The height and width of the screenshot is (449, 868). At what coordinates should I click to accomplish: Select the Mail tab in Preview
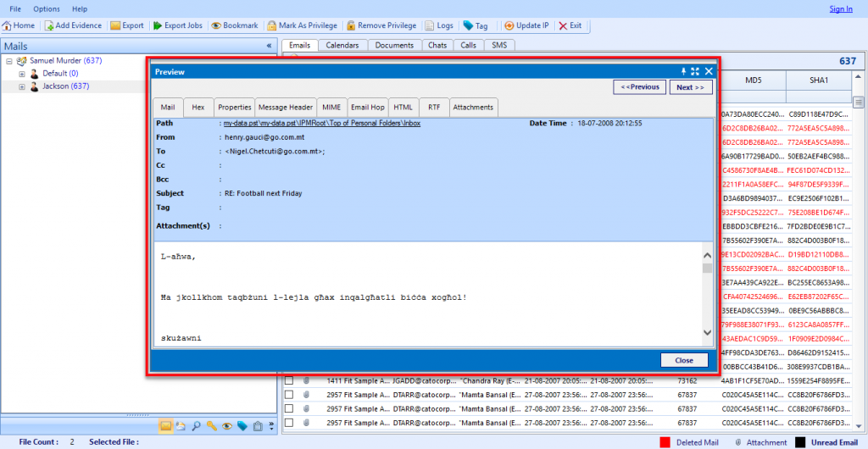click(168, 108)
